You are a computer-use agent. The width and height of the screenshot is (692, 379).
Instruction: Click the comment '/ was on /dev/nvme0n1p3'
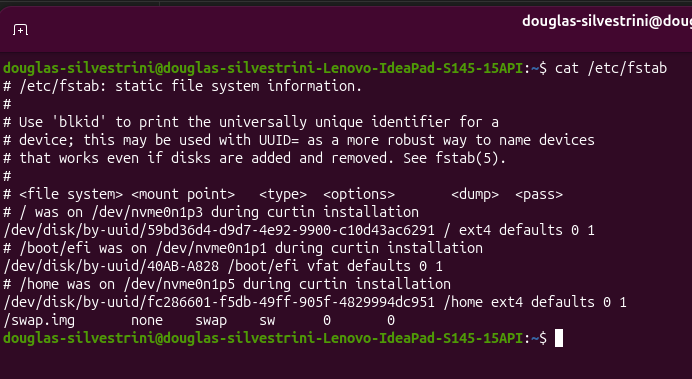[x=211, y=212]
